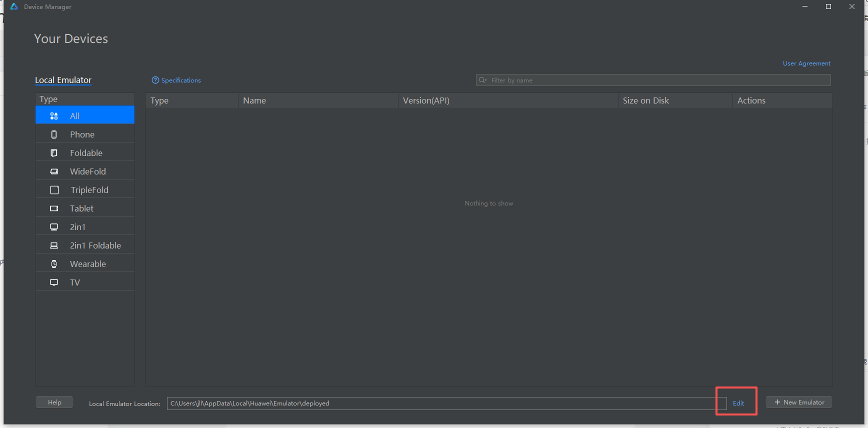
Task: Choose 2in1 Foldable in the type list
Action: tap(85, 245)
